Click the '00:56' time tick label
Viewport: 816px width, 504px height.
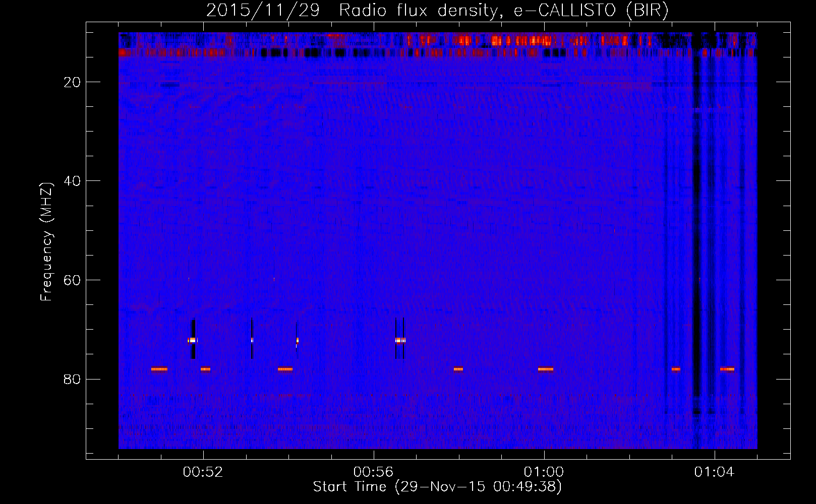click(373, 472)
